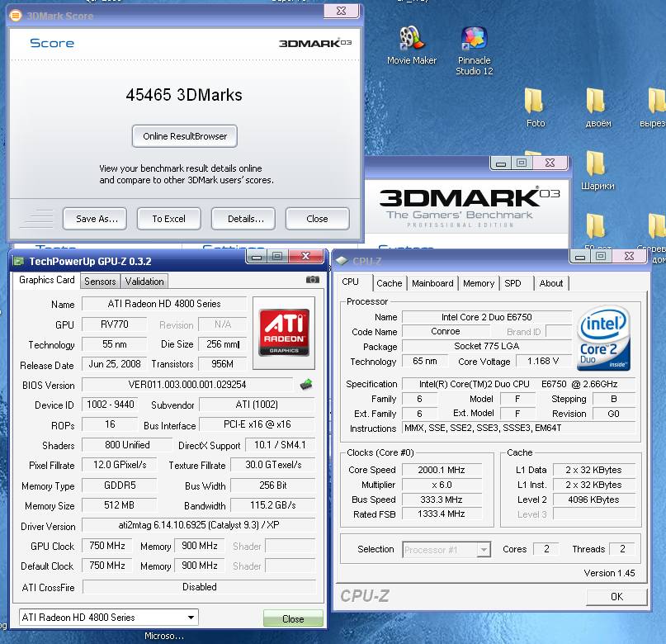666x644 pixels.
Task: Switch to the Sensors tab in GPU-Z
Action: pyautogui.click(x=100, y=282)
